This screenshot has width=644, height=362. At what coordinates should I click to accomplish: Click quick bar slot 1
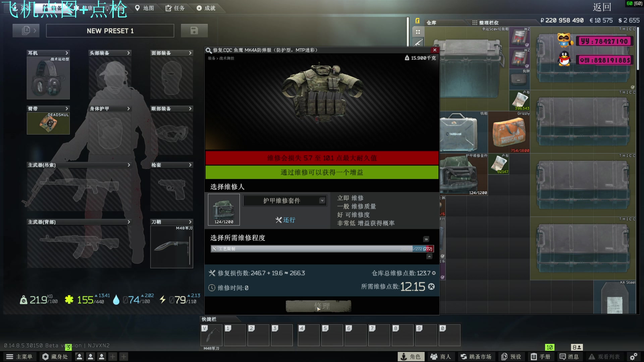tap(235, 335)
